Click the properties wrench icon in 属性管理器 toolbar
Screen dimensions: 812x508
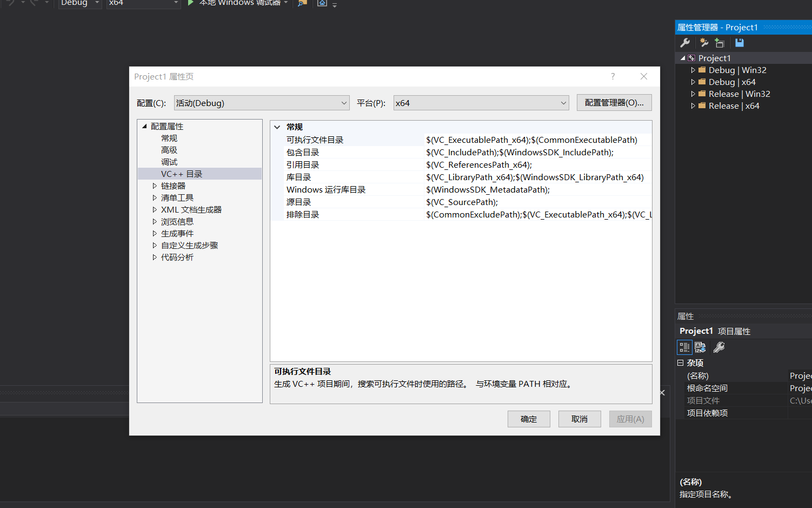pos(685,42)
